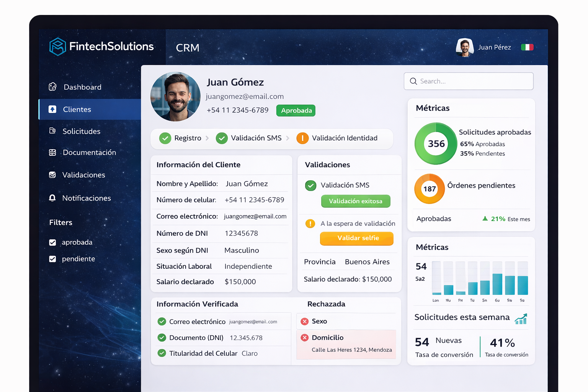Click the Aprobada status badge

[x=296, y=110]
